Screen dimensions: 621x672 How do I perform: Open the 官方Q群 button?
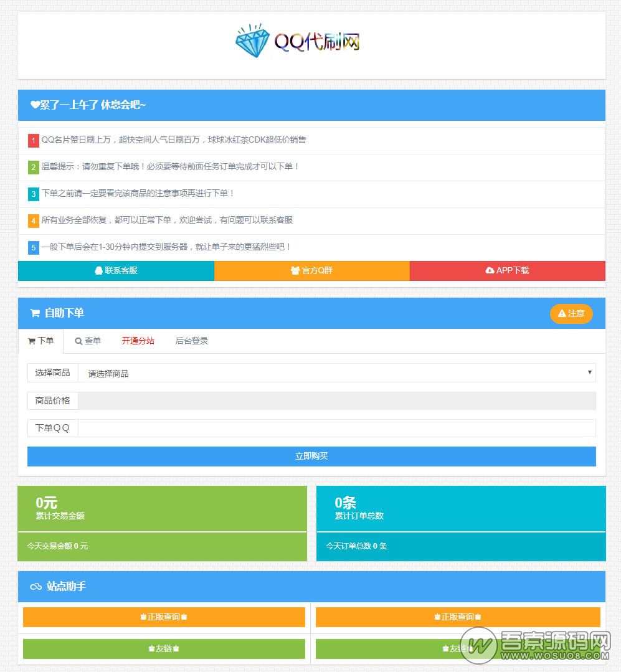pyautogui.click(x=311, y=271)
